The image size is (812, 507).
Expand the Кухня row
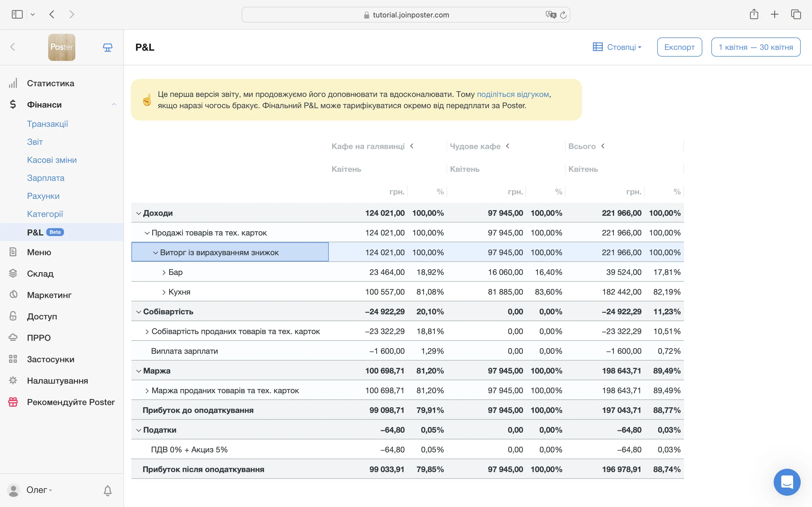pyautogui.click(x=164, y=292)
